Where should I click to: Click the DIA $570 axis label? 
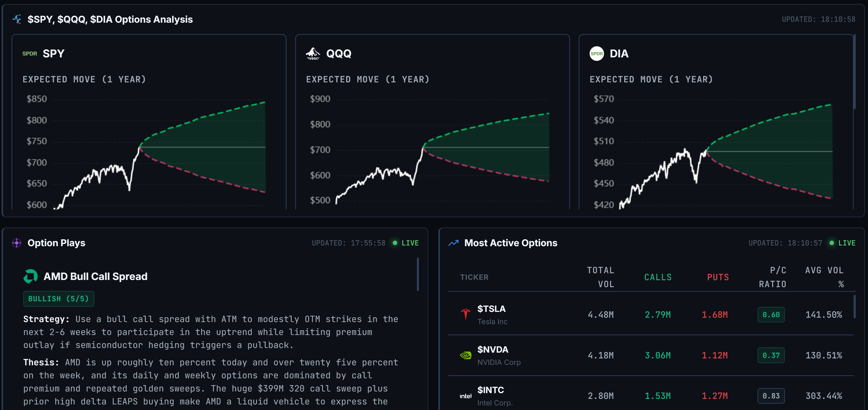[x=604, y=99]
